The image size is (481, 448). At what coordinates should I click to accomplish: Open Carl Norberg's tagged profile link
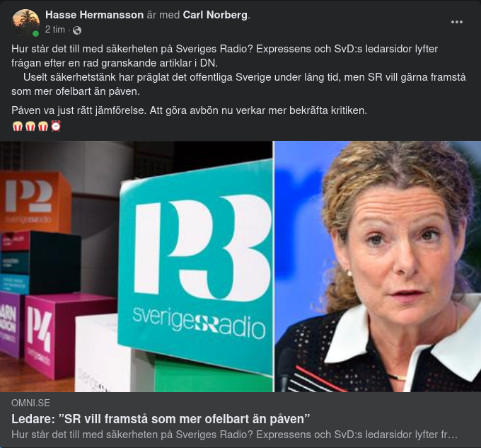(x=215, y=15)
